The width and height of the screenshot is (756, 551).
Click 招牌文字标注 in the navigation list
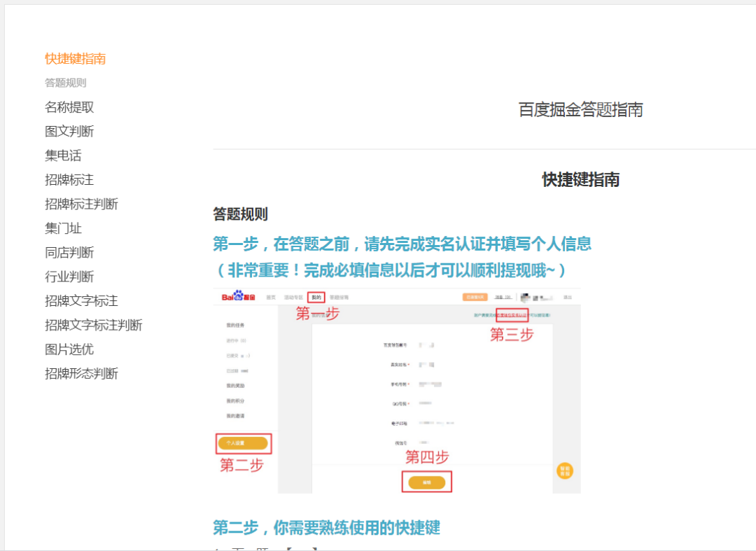tap(81, 301)
